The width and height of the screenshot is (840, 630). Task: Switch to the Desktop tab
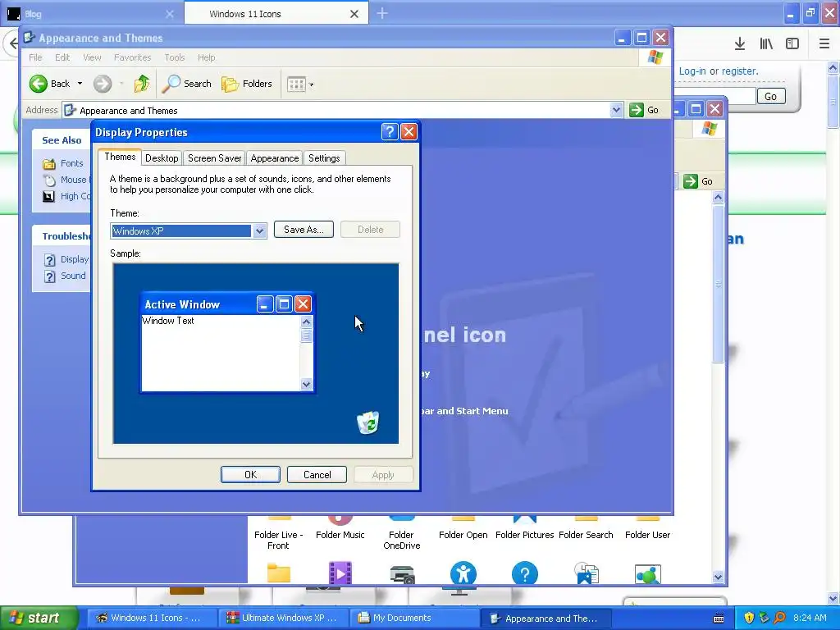click(x=162, y=158)
